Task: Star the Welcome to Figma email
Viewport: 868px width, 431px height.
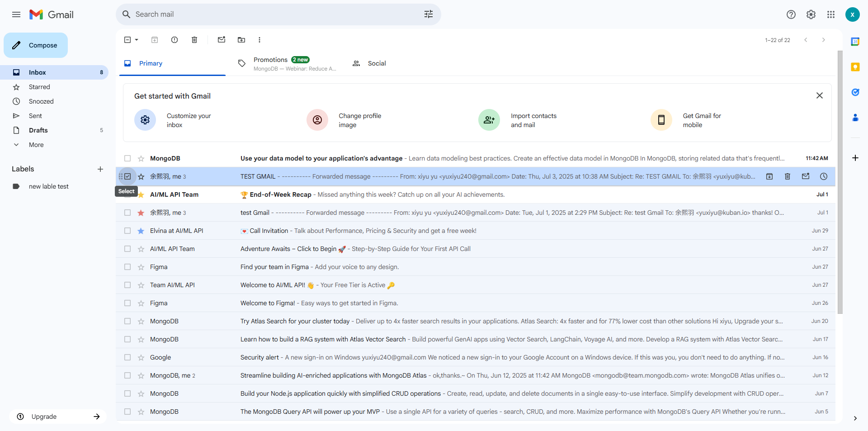Action: point(141,303)
